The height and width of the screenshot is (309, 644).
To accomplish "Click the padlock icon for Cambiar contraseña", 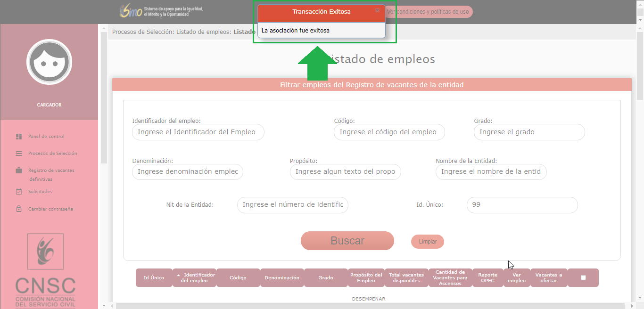I will pos(19,209).
